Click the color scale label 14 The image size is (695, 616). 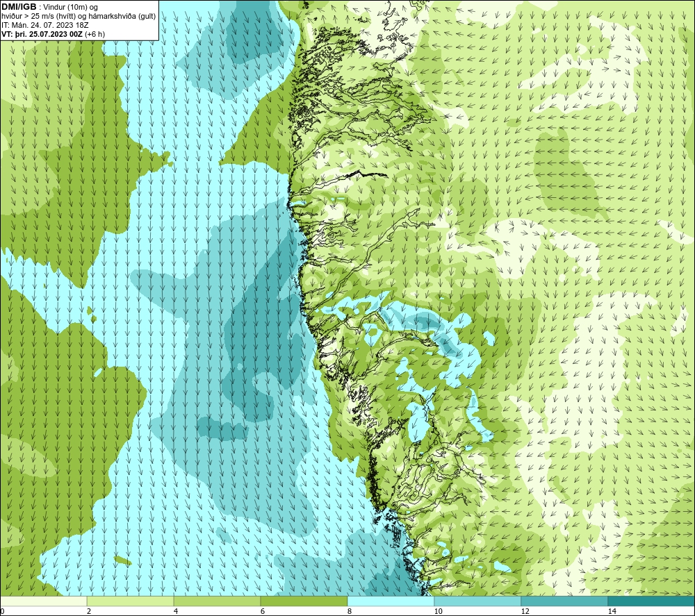point(612,611)
